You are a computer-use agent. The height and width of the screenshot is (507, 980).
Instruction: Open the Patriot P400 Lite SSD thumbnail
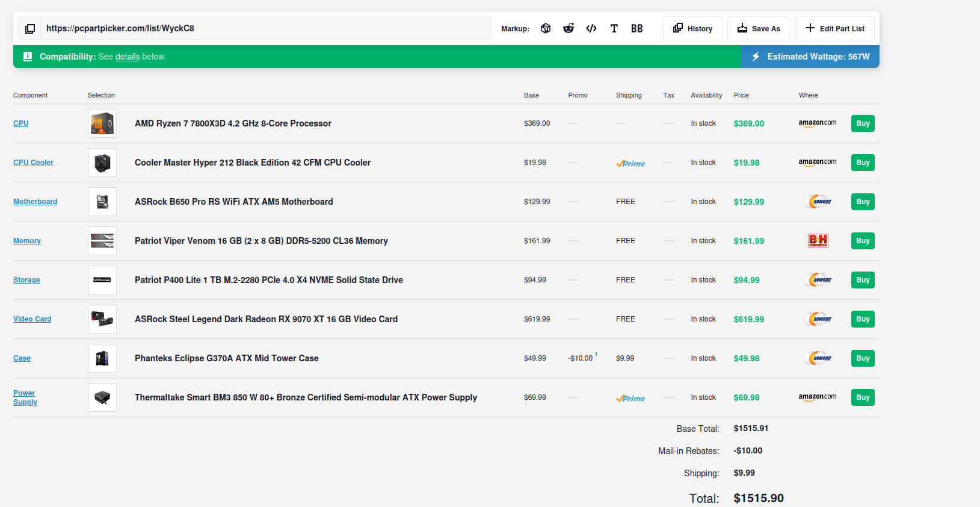[102, 280]
